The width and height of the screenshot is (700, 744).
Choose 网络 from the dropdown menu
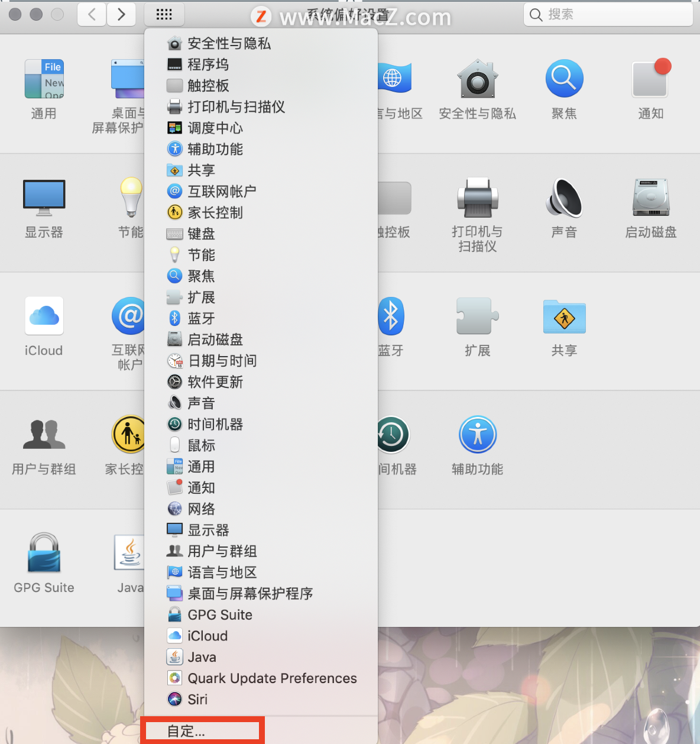(261, 509)
